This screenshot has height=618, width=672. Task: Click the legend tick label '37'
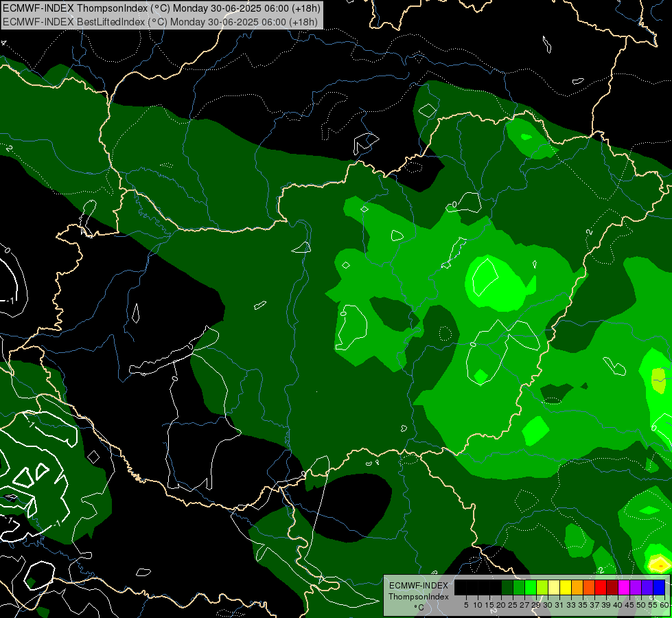(594, 605)
